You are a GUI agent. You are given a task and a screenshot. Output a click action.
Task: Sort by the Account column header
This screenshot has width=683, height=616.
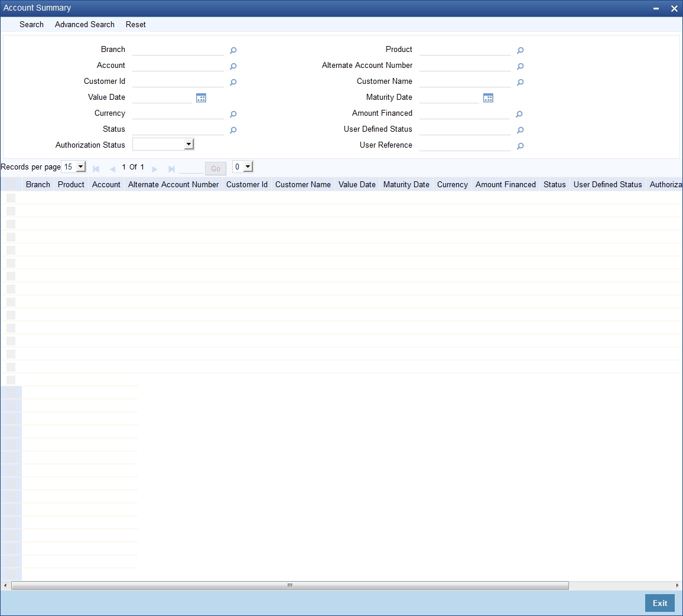[106, 185]
